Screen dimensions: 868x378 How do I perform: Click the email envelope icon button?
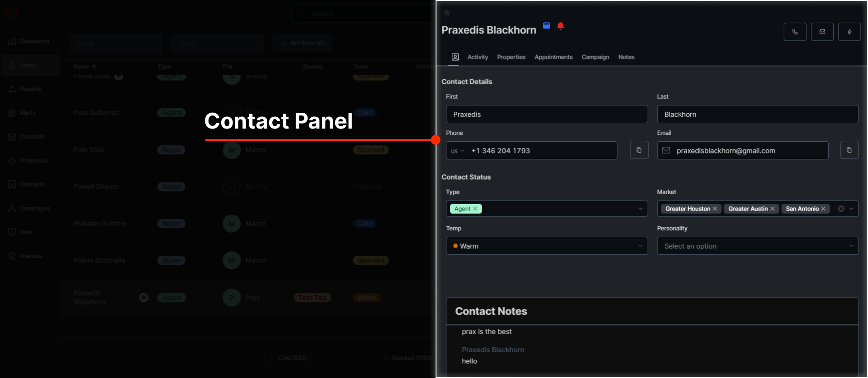tap(822, 32)
